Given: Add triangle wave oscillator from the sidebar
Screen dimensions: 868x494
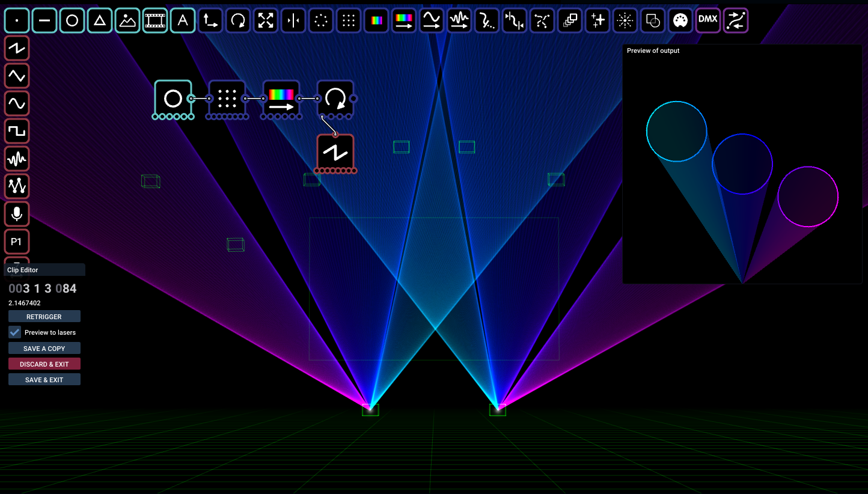Looking at the screenshot, I should point(17,76).
